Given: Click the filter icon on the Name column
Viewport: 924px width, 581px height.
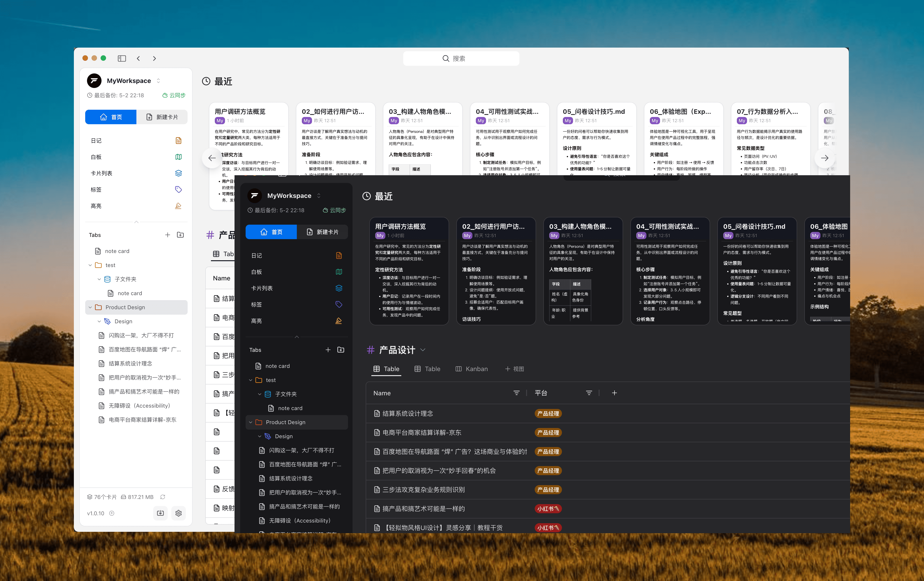Looking at the screenshot, I should point(516,393).
